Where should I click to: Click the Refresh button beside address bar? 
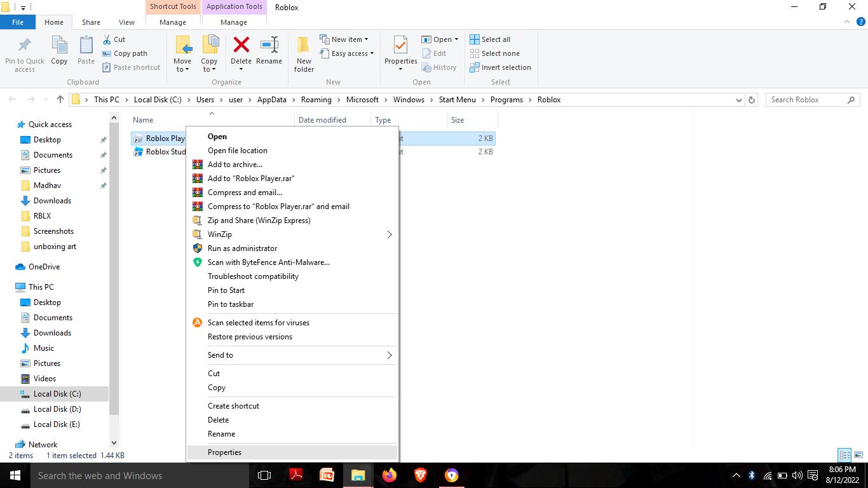click(x=752, y=100)
